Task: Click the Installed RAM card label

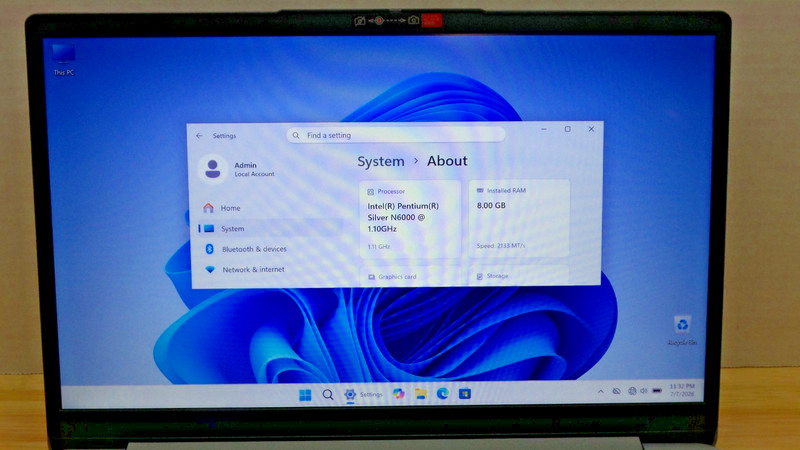Action: tap(506, 190)
